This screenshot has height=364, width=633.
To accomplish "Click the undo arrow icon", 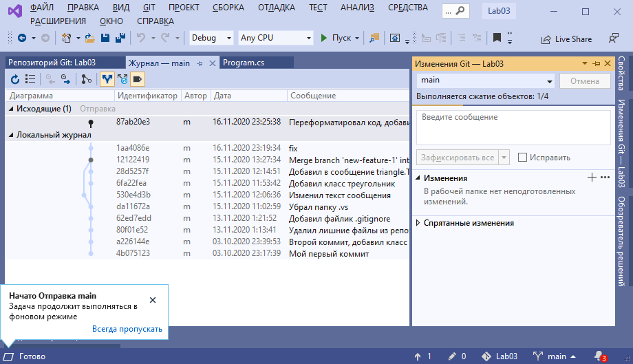I will click(141, 38).
